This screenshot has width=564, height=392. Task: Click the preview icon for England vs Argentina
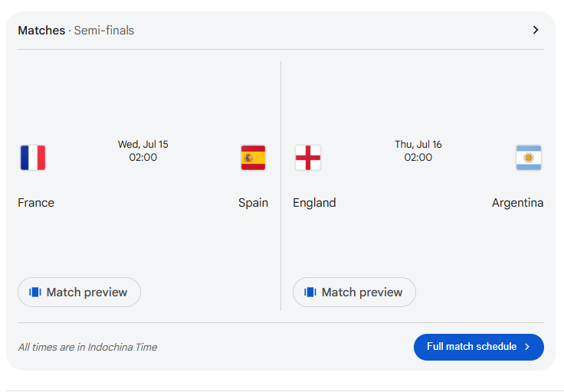click(310, 292)
